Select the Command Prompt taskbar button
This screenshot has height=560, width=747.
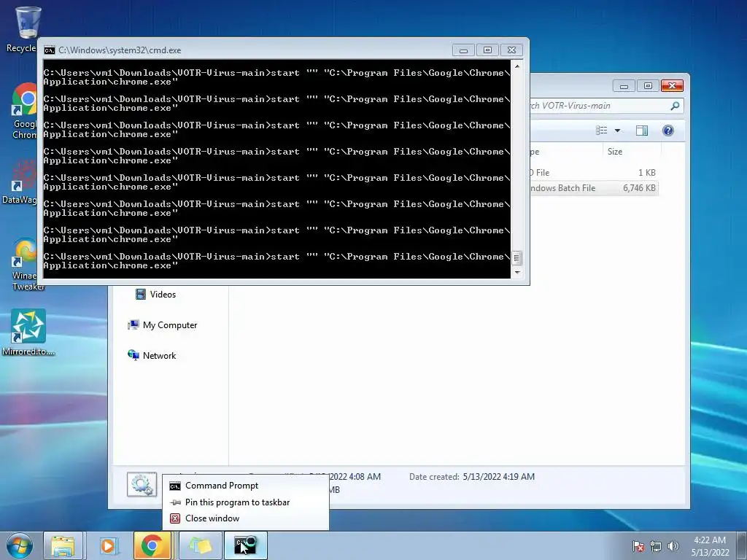(246, 545)
